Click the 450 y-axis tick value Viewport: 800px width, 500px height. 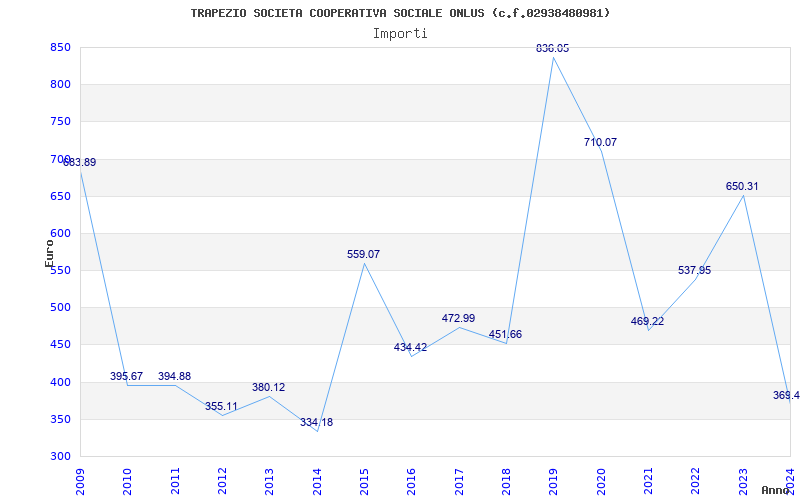pyautogui.click(x=60, y=345)
